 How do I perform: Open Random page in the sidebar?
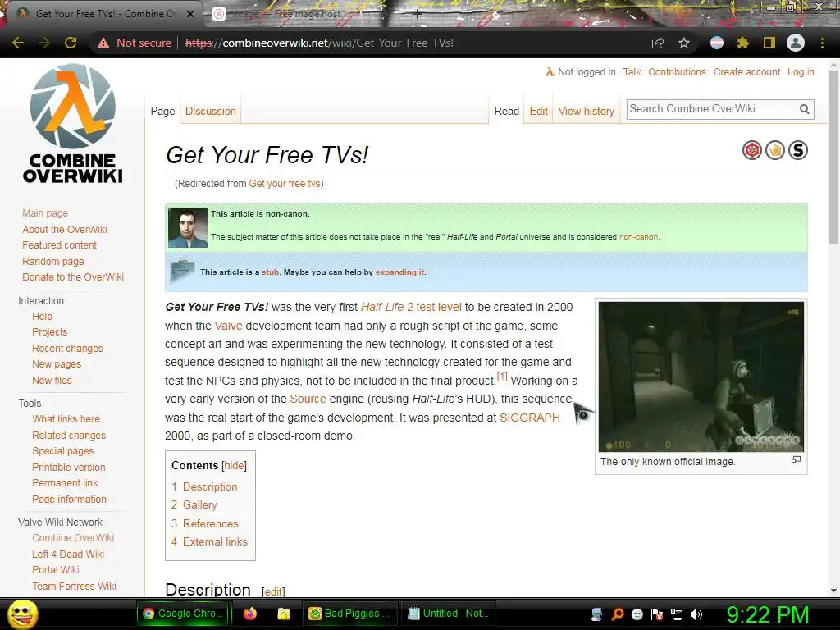[x=53, y=262]
